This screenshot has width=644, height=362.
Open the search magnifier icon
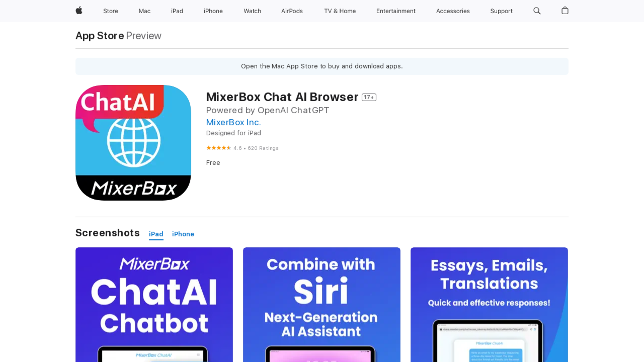click(x=537, y=11)
